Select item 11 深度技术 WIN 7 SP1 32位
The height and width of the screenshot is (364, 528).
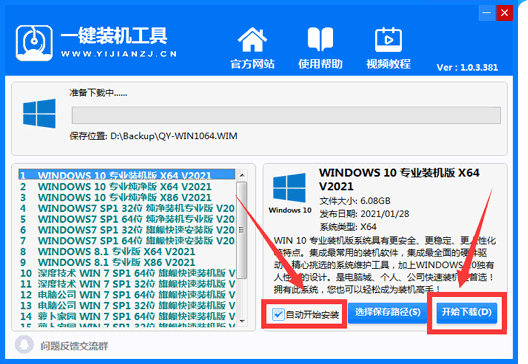[127, 284]
